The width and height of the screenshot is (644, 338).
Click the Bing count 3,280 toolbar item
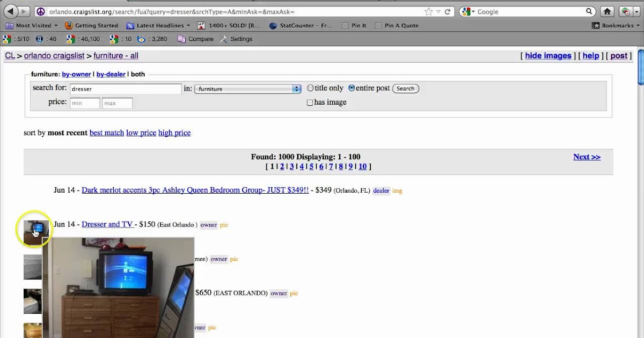point(152,39)
